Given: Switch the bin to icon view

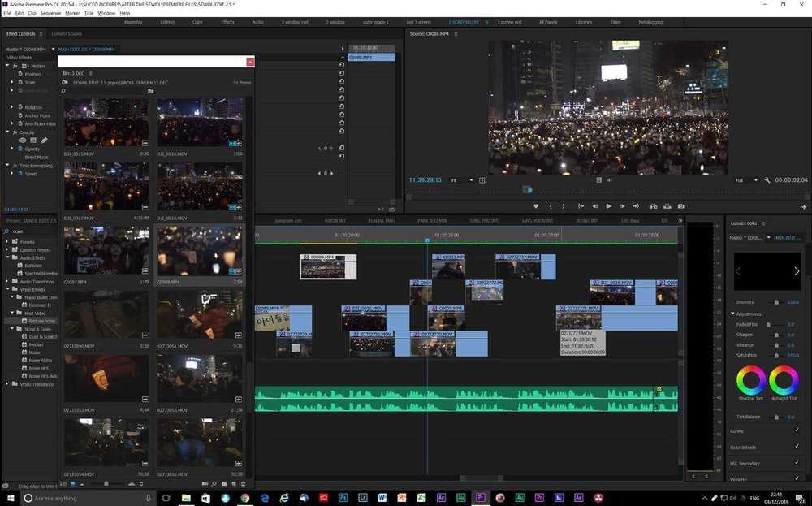Looking at the screenshot, I should pos(72,484).
